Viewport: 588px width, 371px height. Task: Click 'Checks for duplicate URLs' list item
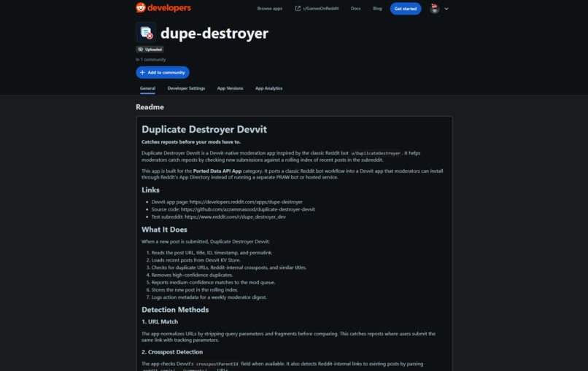pos(229,267)
